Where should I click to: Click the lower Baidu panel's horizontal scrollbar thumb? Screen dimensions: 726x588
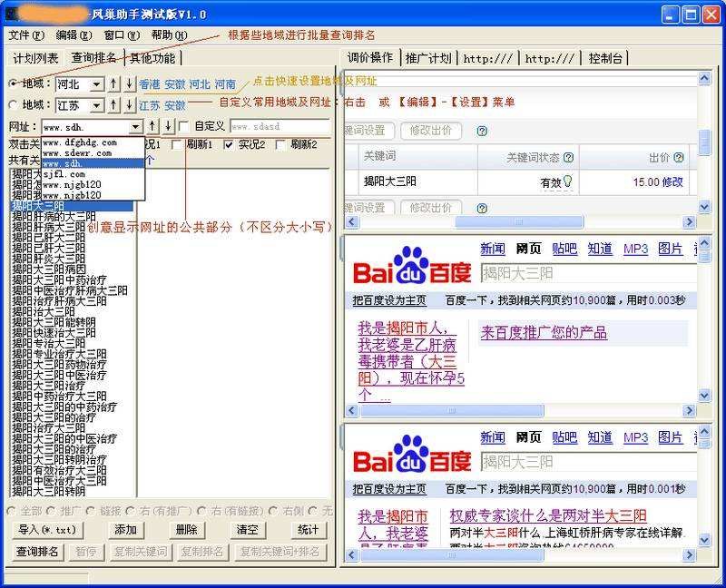coord(452,554)
